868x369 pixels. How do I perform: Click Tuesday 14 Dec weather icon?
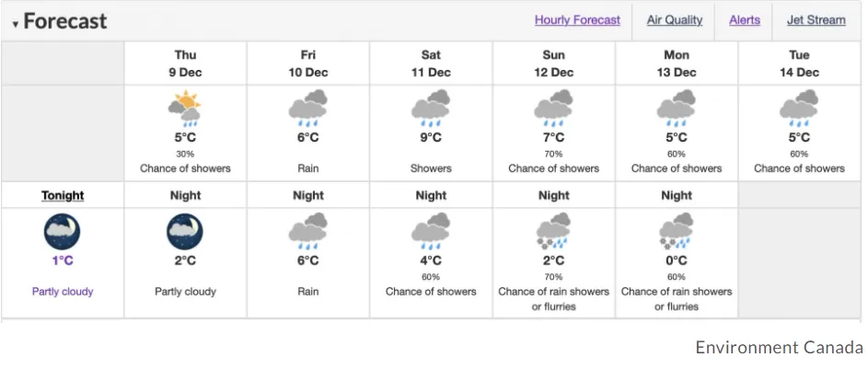[799, 109]
